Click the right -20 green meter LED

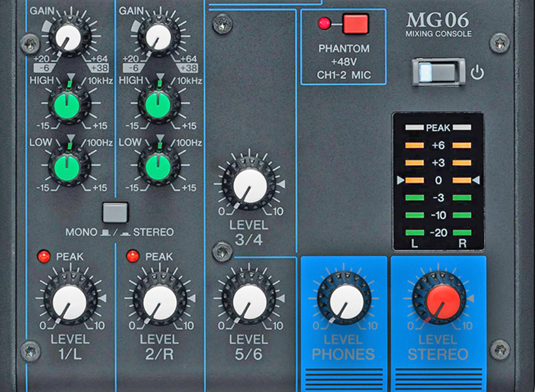coord(462,233)
